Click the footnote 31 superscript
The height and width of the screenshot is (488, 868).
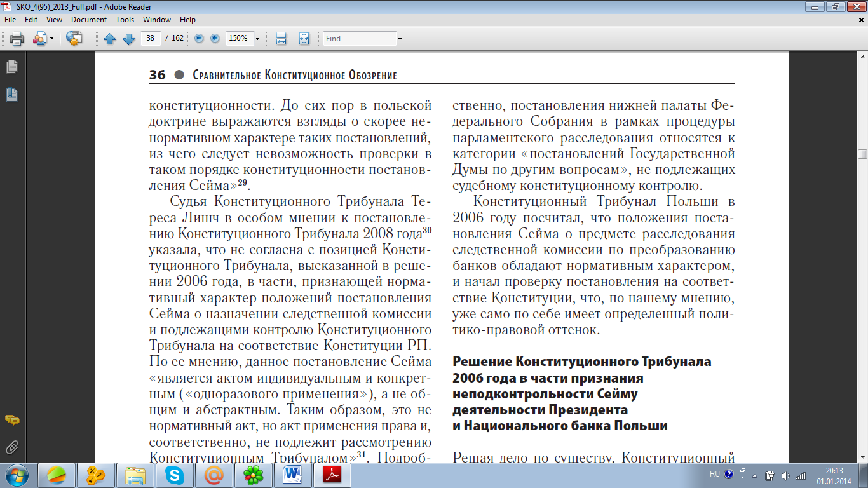click(361, 454)
